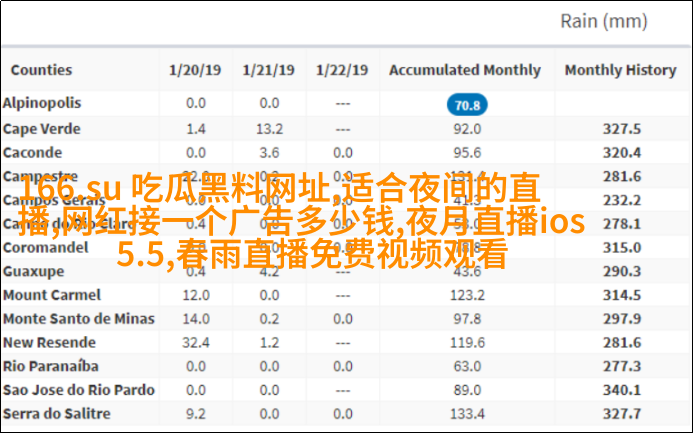Click the 1/21/19 column header
Screen dimensions: 694x434
[x=269, y=70]
